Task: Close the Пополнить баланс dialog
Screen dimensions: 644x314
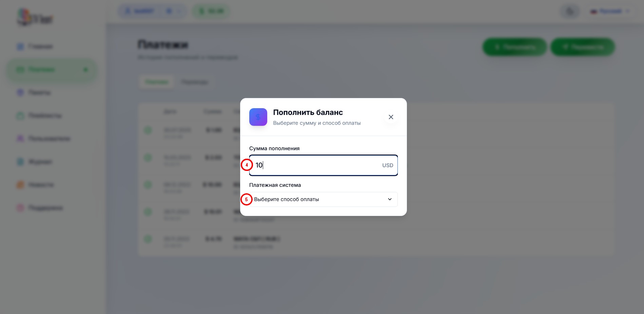Action: [x=391, y=117]
